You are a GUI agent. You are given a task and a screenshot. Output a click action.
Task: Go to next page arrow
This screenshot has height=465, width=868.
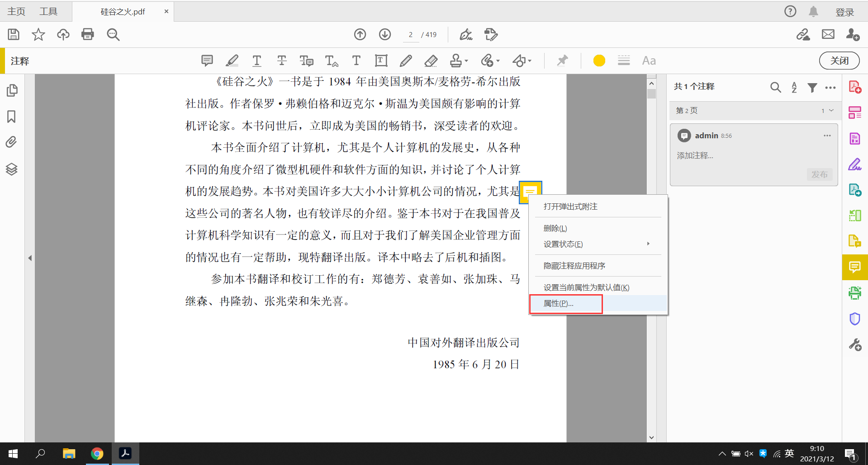(385, 34)
